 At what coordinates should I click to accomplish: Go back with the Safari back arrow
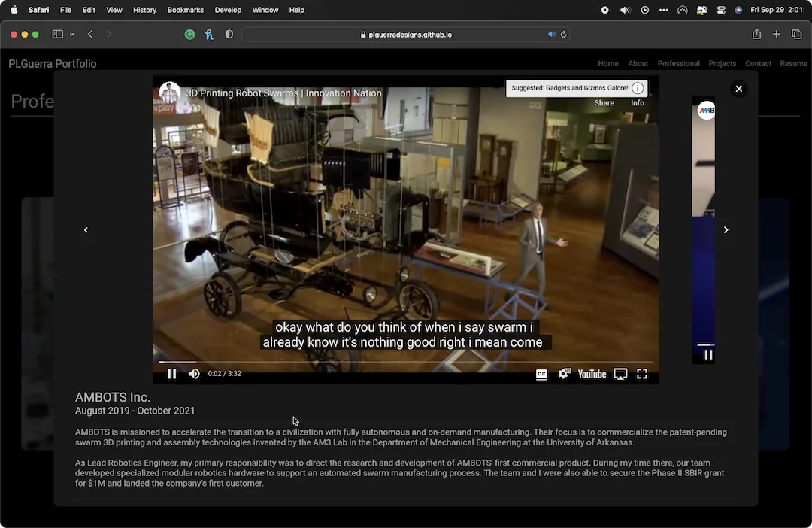tap(90, 34)
